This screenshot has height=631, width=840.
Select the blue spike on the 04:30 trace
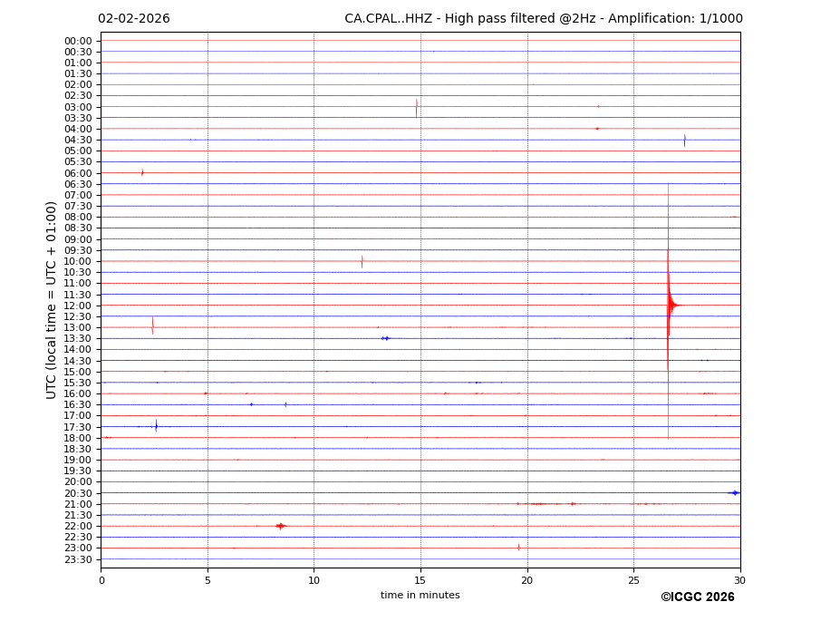tap(684, 141)
